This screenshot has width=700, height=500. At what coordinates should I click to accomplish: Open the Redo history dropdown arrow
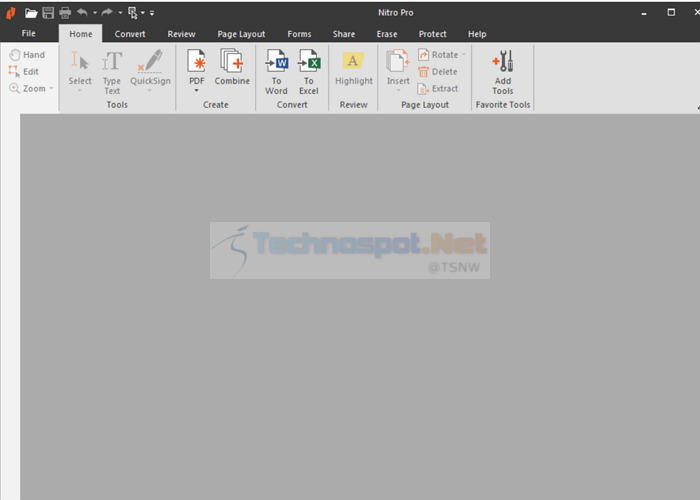coord(120,13)
